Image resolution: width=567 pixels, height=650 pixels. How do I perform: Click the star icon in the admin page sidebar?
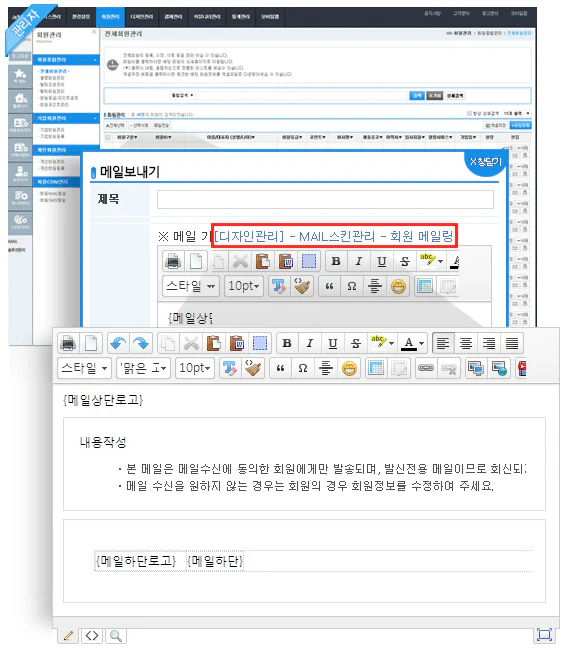coord(20,75)
